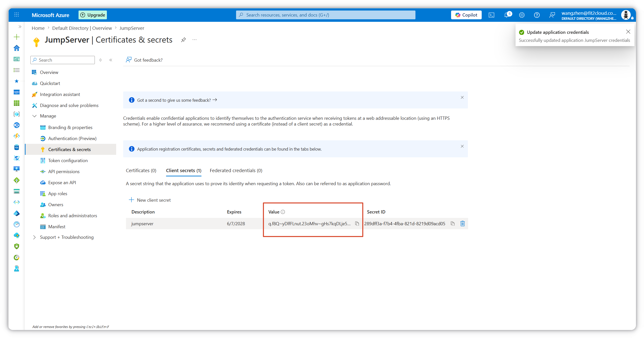The height and width of the screenshot is (338, 644).
Task: Open Cloud Shell from top bar
Action: coord(491,15)
